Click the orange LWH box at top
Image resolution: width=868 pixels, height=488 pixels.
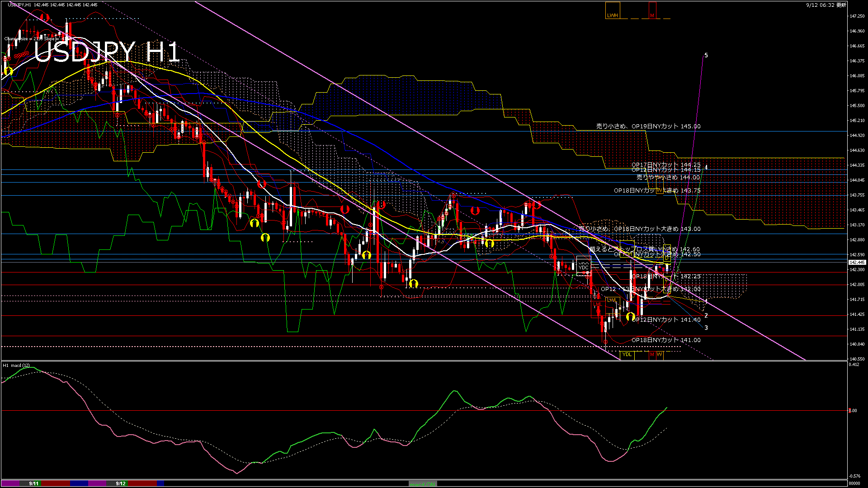613,10
